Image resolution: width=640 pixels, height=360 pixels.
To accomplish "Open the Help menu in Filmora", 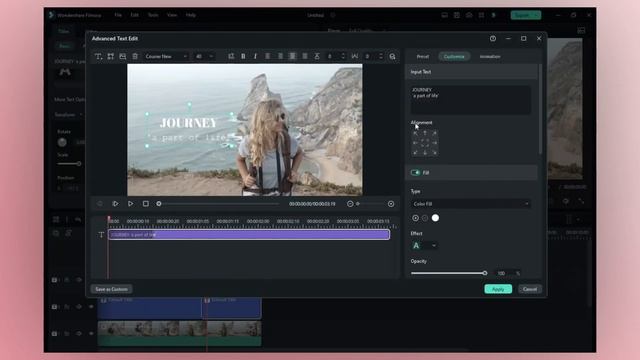I will point(191,15).
